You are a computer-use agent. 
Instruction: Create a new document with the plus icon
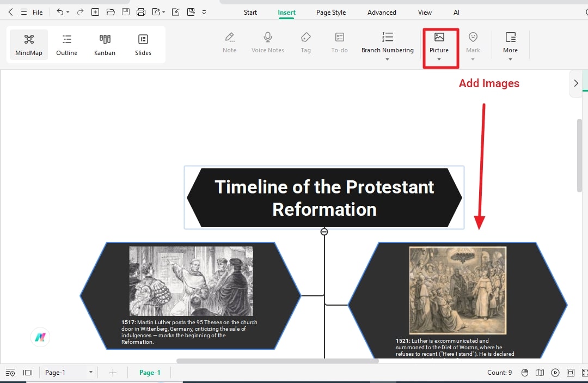pyautogui.click(x=95, y=12)
